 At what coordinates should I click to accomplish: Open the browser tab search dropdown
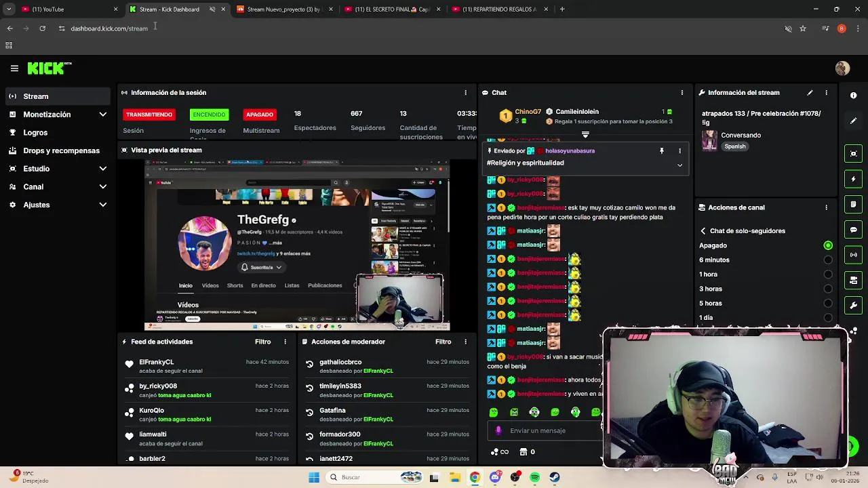9,9
